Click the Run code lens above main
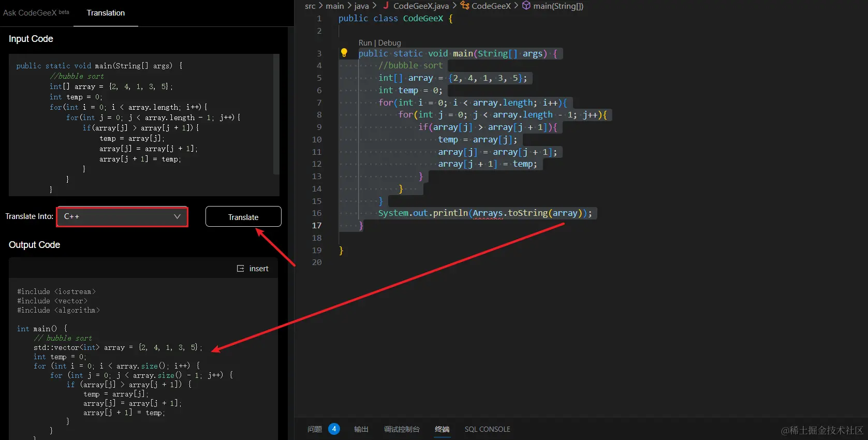This screenshot has height=440, width=868. point(365,43)
